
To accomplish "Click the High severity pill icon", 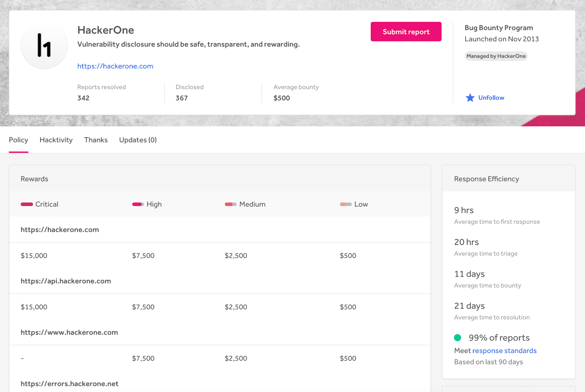I will click(138, 204).
